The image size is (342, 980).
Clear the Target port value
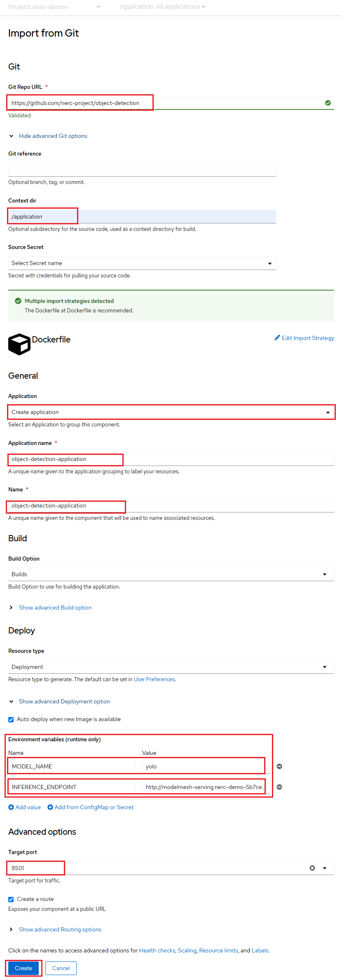click(312, 868)
